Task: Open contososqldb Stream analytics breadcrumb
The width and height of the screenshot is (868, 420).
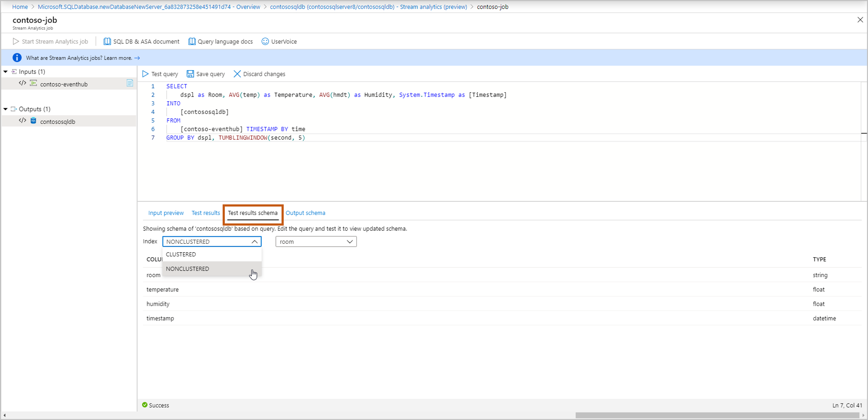Action: point(369,7)
